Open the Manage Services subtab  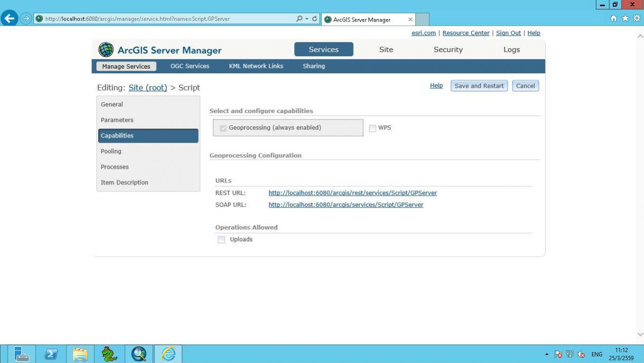coord(126,66)
